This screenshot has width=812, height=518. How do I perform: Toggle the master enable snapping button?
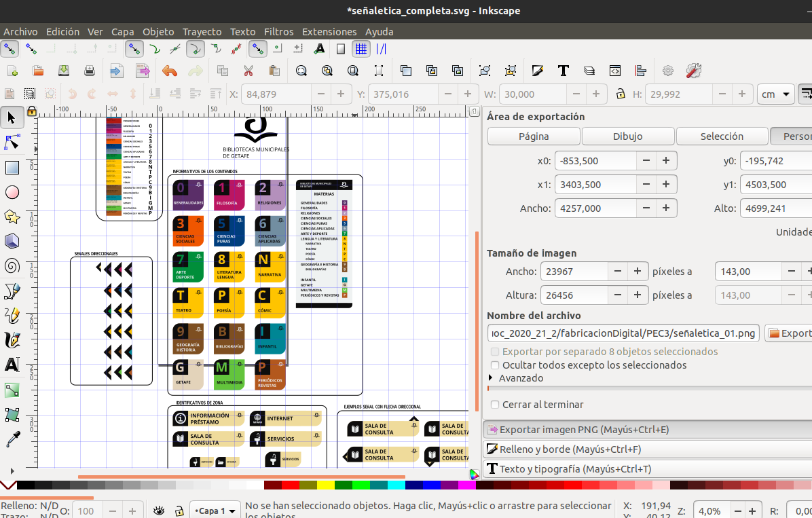pos(10,49)
